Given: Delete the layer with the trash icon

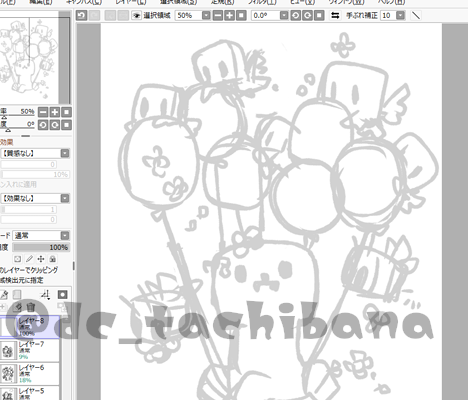Looking at the screenshot, I should pyautogui.click(x=31, y=307).
